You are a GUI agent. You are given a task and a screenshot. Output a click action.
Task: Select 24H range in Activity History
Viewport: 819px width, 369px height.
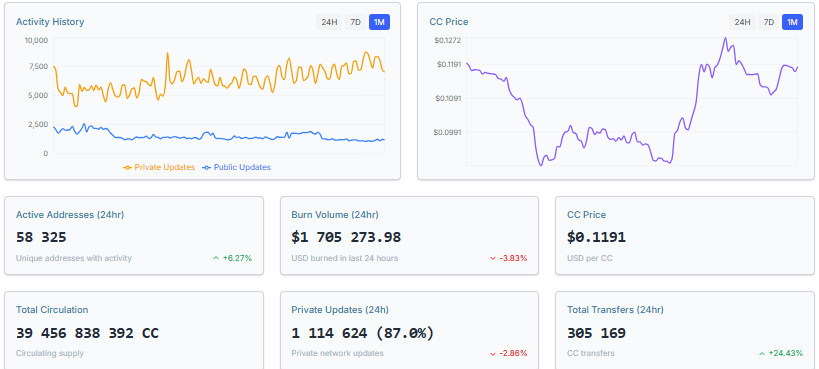tap(329, 22)
